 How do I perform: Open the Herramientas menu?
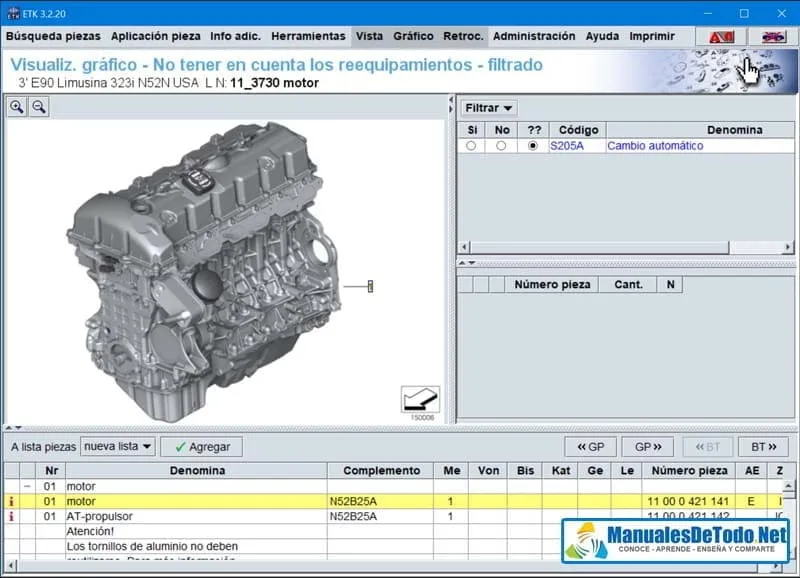tap(308, 36)
